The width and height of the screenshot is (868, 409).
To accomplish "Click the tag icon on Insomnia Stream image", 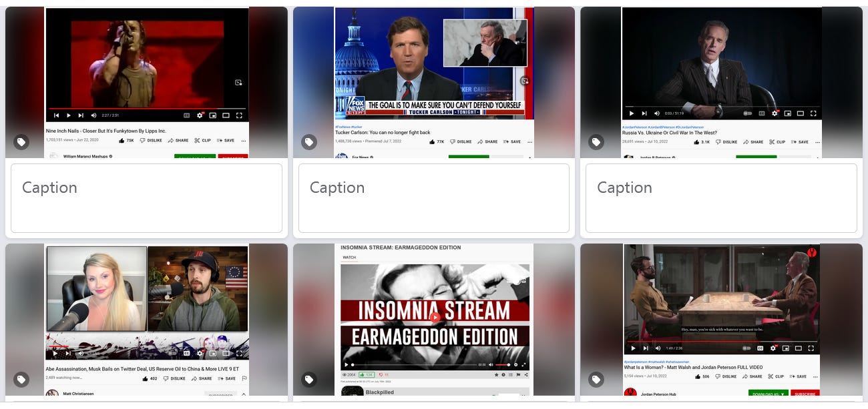I will tap(308, 380).
